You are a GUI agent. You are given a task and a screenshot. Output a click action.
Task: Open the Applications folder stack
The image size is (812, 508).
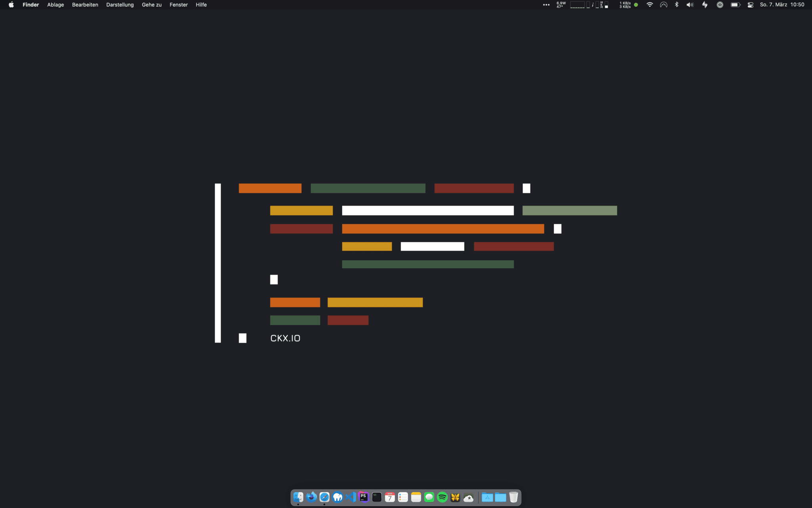pos(487,497)
